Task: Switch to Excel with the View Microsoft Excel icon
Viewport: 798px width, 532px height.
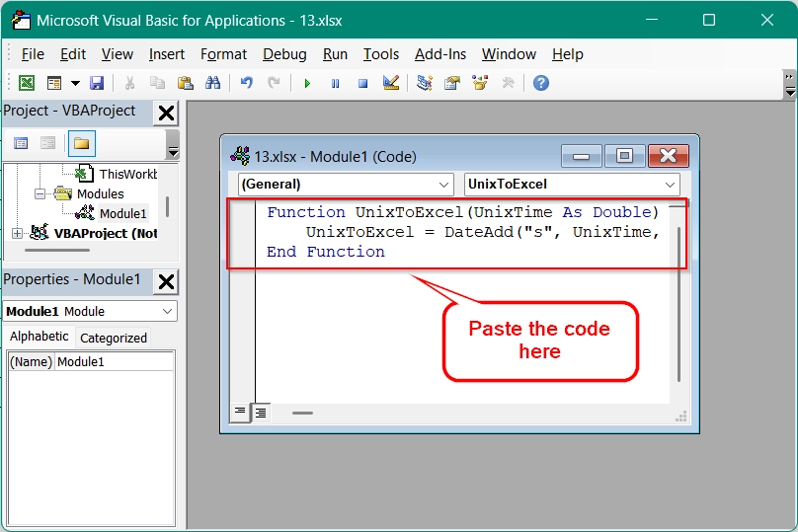Action: coord(27,83)
